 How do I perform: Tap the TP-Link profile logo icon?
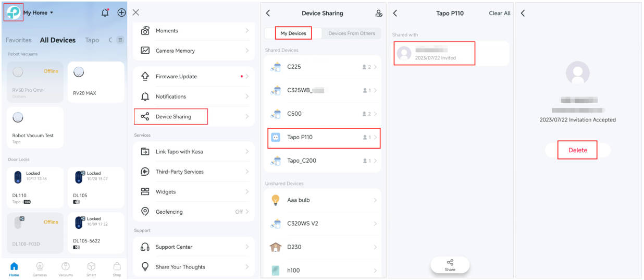13,13
